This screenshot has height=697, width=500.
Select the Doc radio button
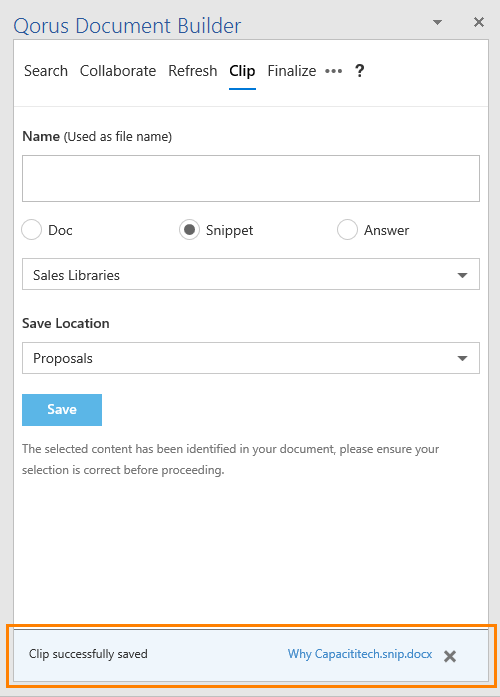click(32, 230)
